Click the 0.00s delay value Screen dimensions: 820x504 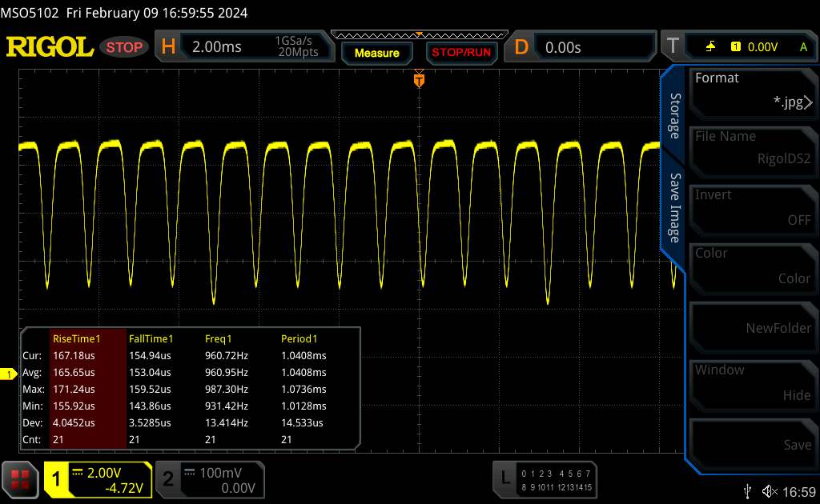click(563, 47)
